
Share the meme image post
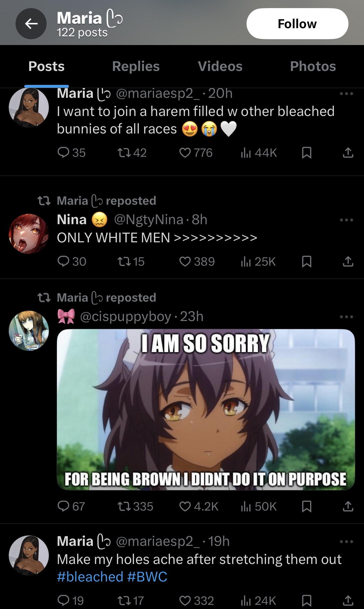point(348,506)
